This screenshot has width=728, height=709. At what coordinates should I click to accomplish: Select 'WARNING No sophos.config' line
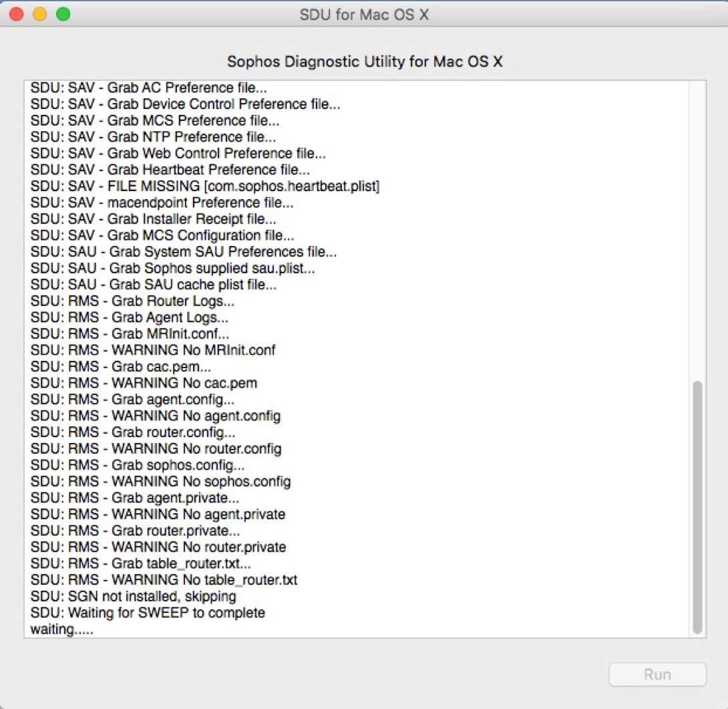click(x=160, y=481)
